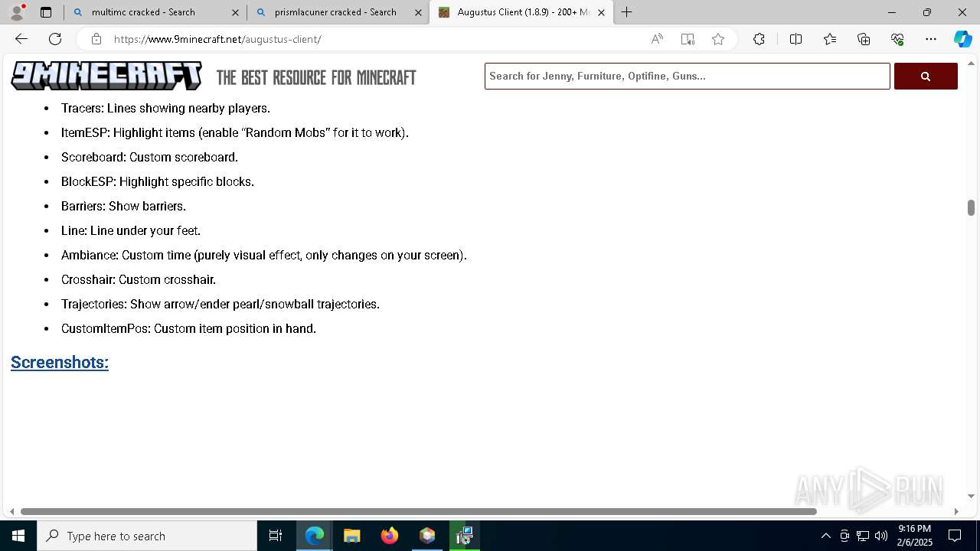
Task: Activate Read aloud icon
Action: pos(657,39)
